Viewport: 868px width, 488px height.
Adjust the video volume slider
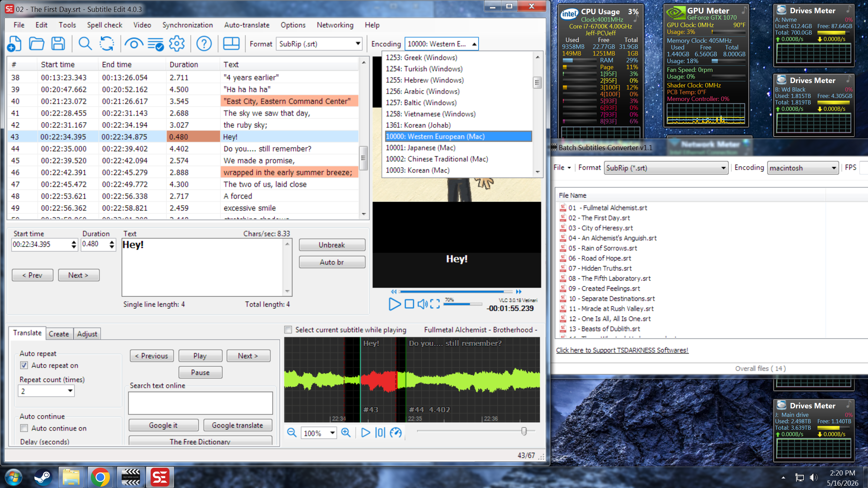pyautogui.click(x=463, y=304)
